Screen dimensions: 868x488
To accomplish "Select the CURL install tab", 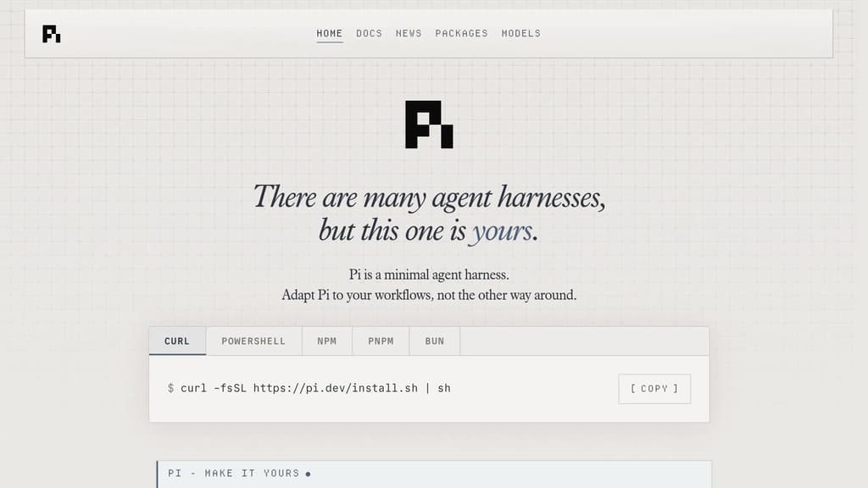I will click(x=177, y=341).
